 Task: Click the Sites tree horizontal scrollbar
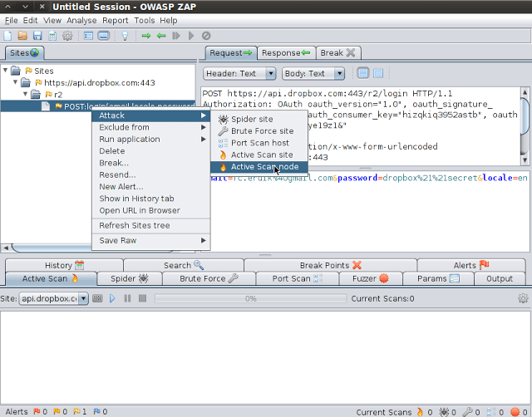pyautogui.click(x=98, y=248)
